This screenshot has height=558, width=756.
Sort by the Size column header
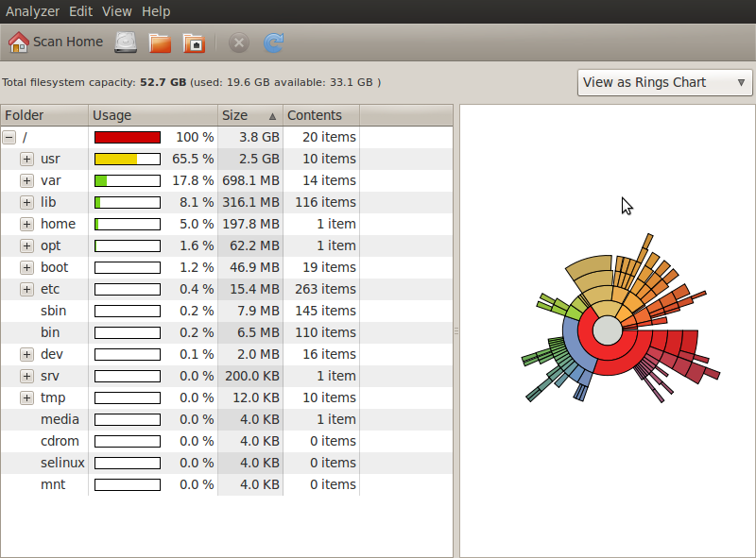[x=249, y=115]
